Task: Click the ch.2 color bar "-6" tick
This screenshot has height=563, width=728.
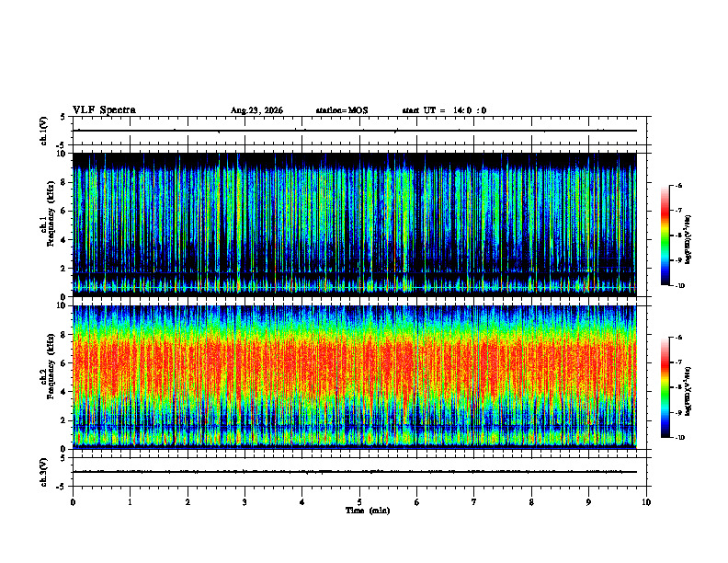Action: coord(679,338)
